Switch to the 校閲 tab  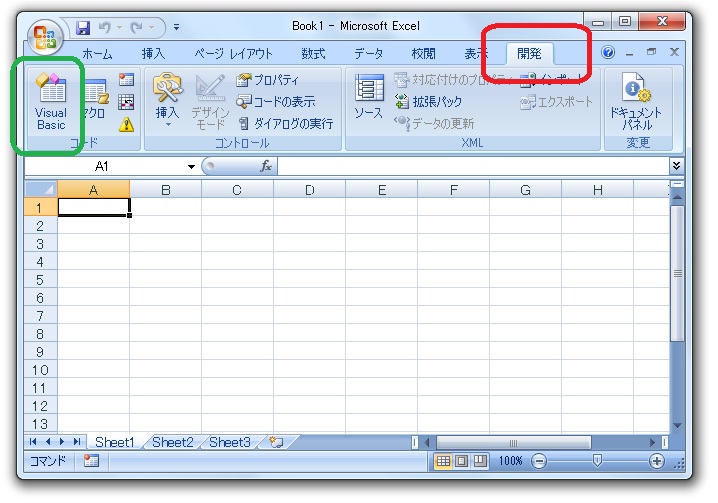coord(424,54)
